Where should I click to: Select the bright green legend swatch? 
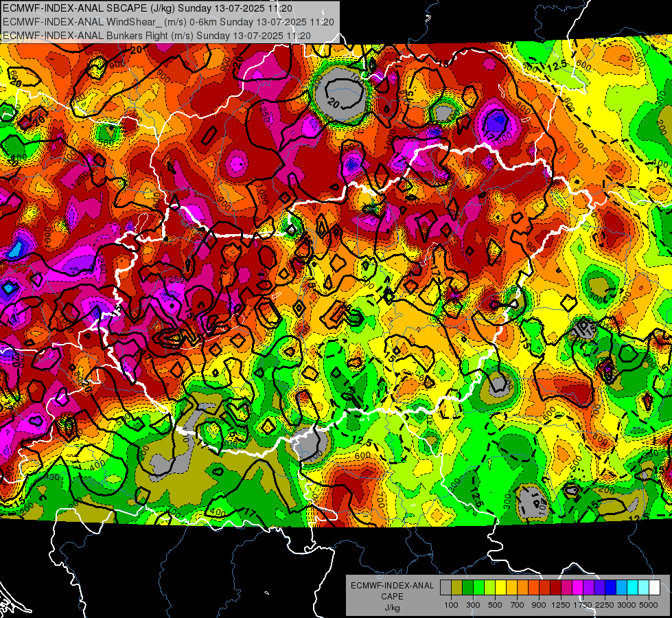478,588
